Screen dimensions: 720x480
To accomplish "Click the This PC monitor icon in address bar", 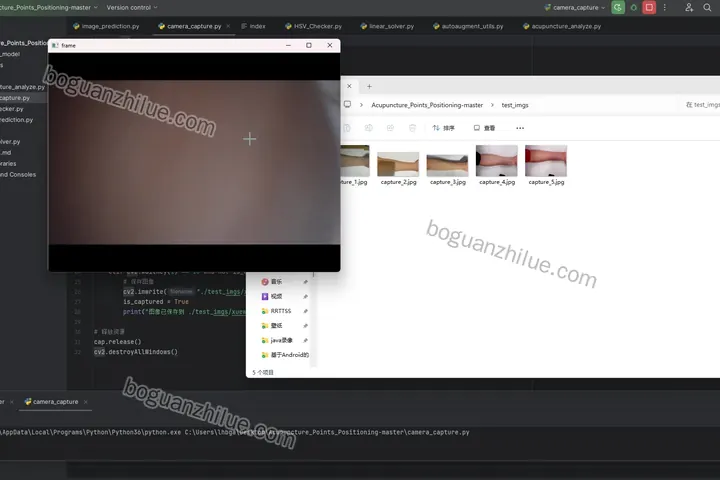I will click(x=348, y=104).
